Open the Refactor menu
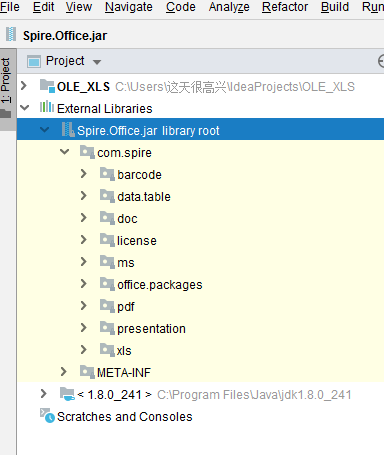The width and height of the screenshot is (384, 455). 285,7
